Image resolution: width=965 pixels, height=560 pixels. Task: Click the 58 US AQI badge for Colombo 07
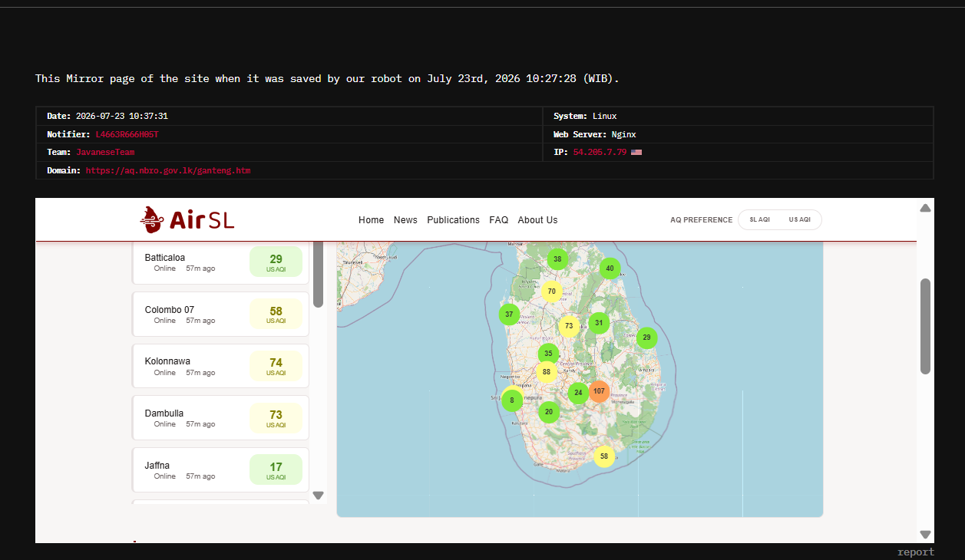pos(276,315)
